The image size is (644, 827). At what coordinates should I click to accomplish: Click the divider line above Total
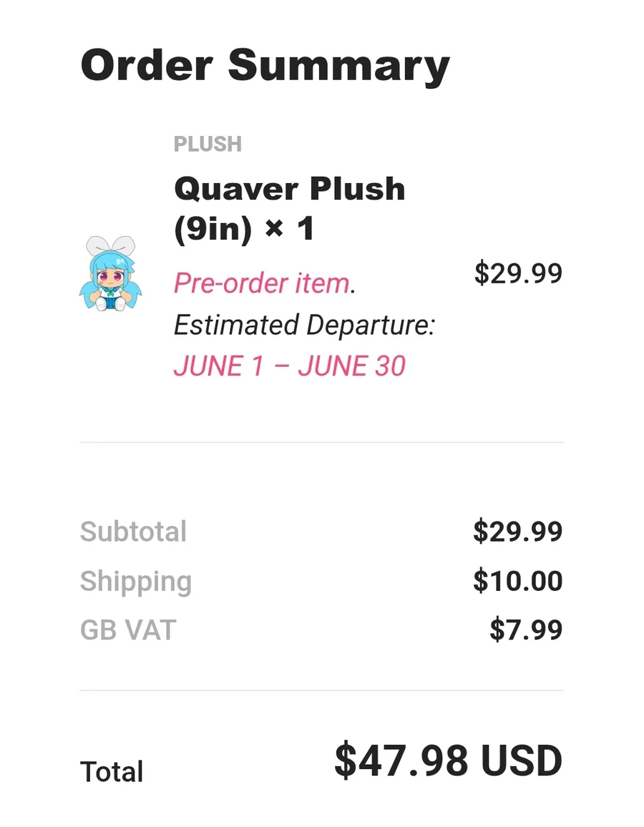321,690
